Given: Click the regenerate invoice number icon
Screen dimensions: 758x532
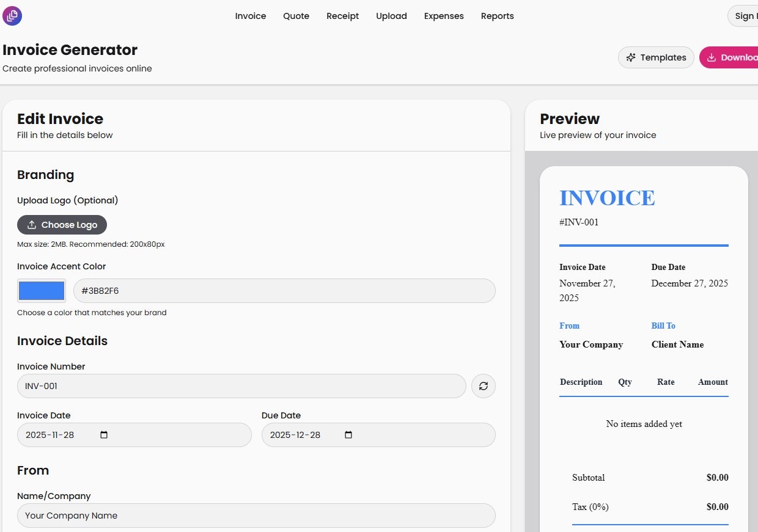Looking at the screenshot, I should pos(484,386).
